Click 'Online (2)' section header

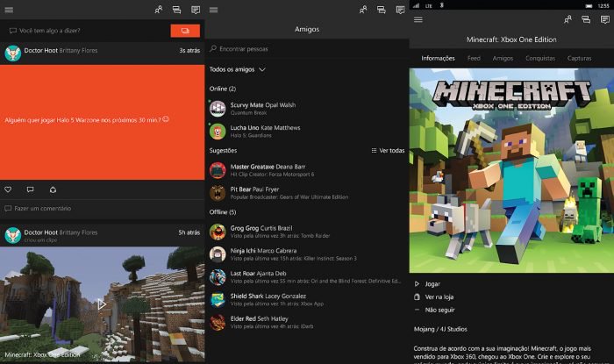pyautogui.click(x=223, y=89)
